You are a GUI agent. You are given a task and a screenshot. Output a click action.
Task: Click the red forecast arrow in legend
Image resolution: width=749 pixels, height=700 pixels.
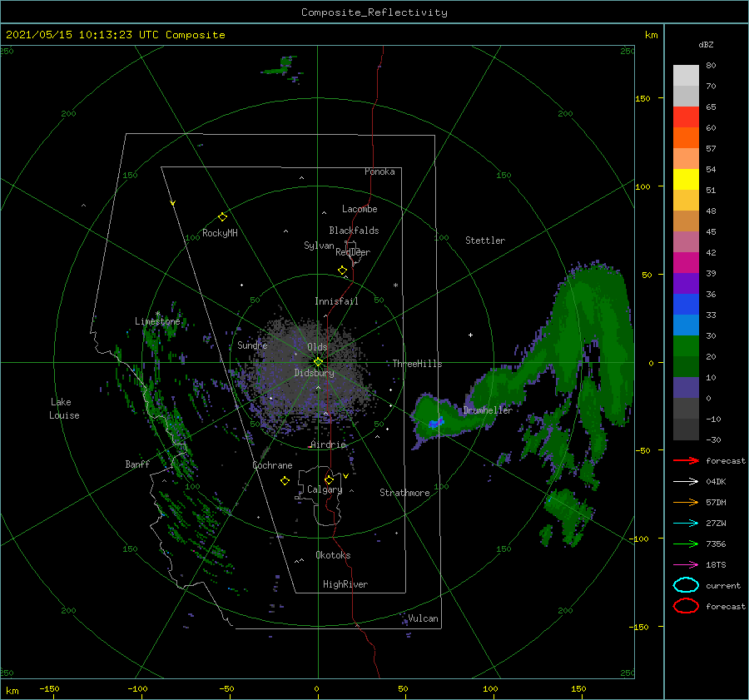686,460
